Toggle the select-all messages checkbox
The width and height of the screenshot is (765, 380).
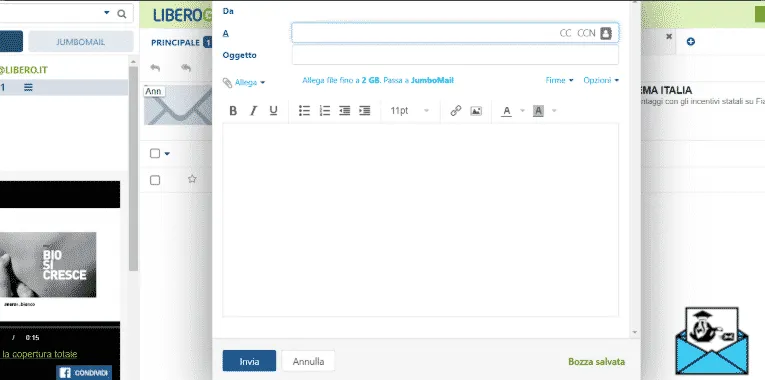[x=155, y=153]
